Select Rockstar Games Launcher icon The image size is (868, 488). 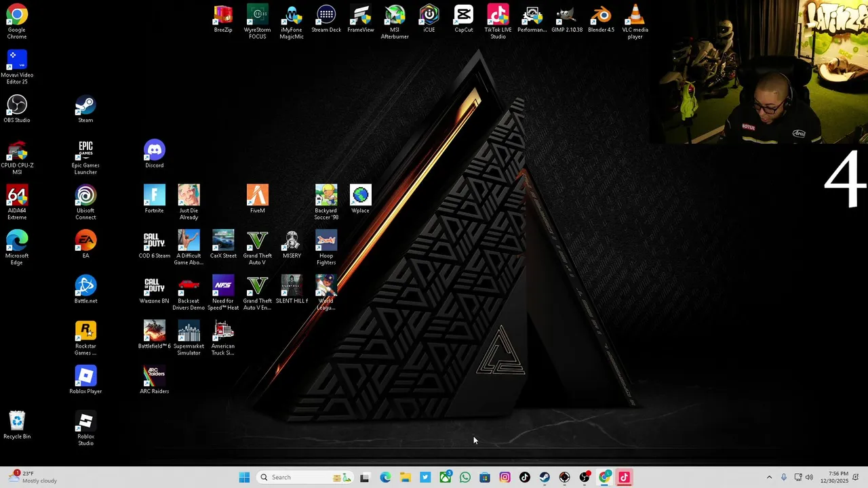click(x=85, y=338)
